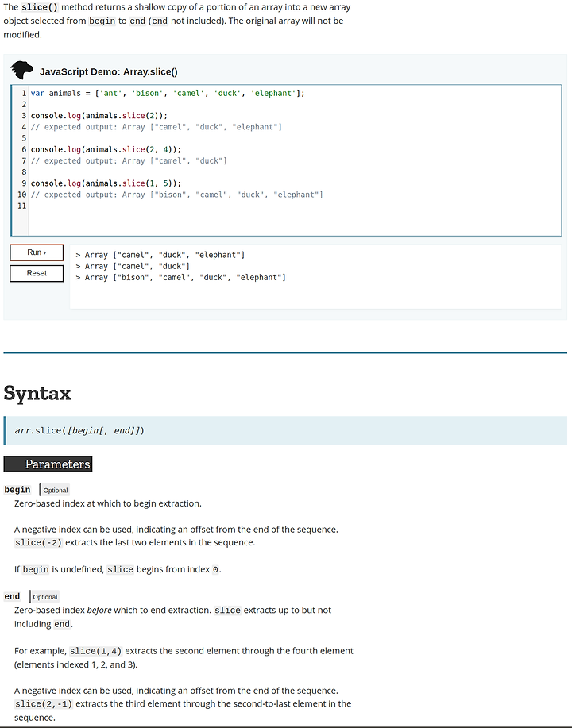Click the 'slice()' code in the intro paragraph
The height and width of the screenshot is (728, 572).
(x=40, y=7)
